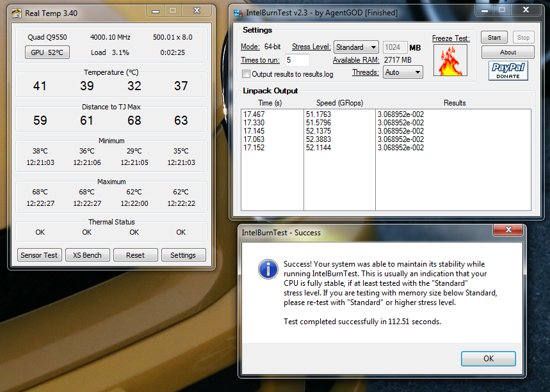Click the 500.01 x 8.0 multiplier reading

pos(173,37)
